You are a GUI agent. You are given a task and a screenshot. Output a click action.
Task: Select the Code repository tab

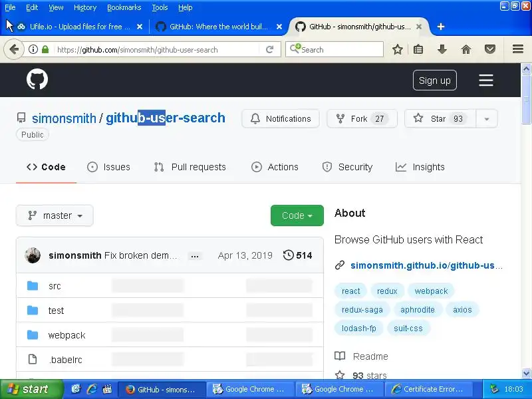(46, 167)
